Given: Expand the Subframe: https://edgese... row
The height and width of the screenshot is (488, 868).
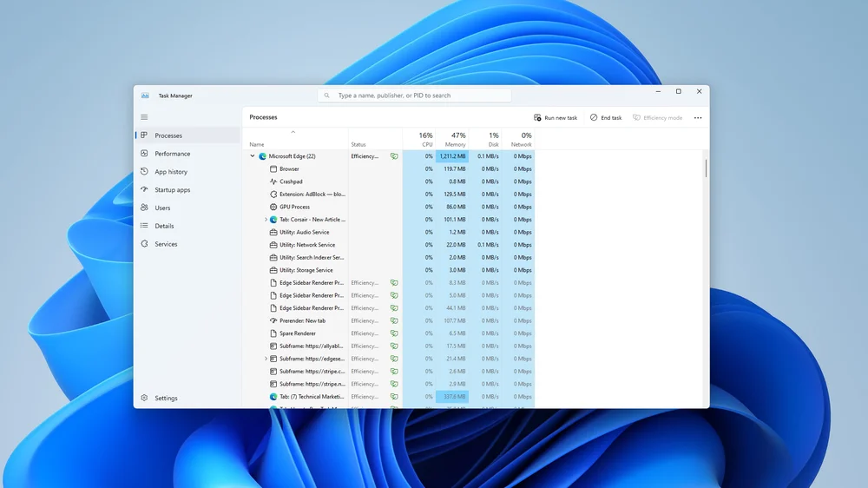Looking at the screenshot, I should click(x=266, y=359).
